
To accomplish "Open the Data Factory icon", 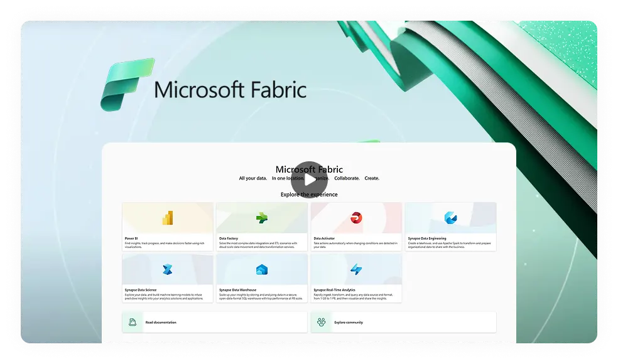I will 262,218.
